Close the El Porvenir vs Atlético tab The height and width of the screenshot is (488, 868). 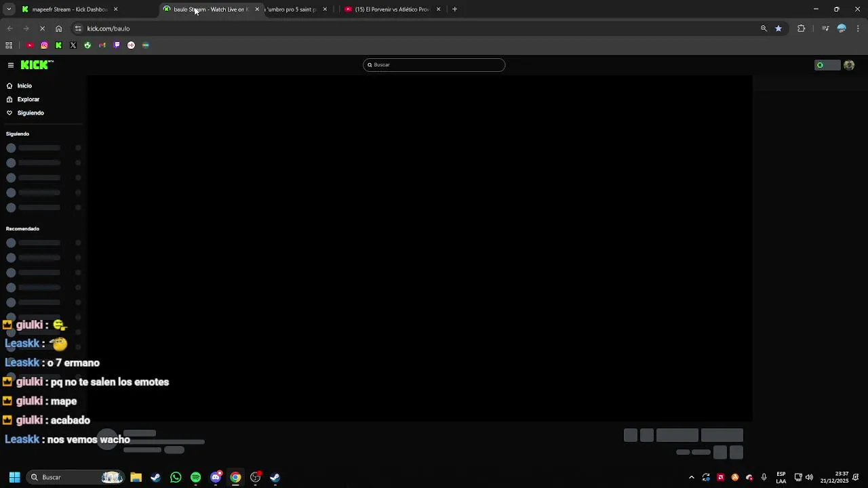point(438,9)
